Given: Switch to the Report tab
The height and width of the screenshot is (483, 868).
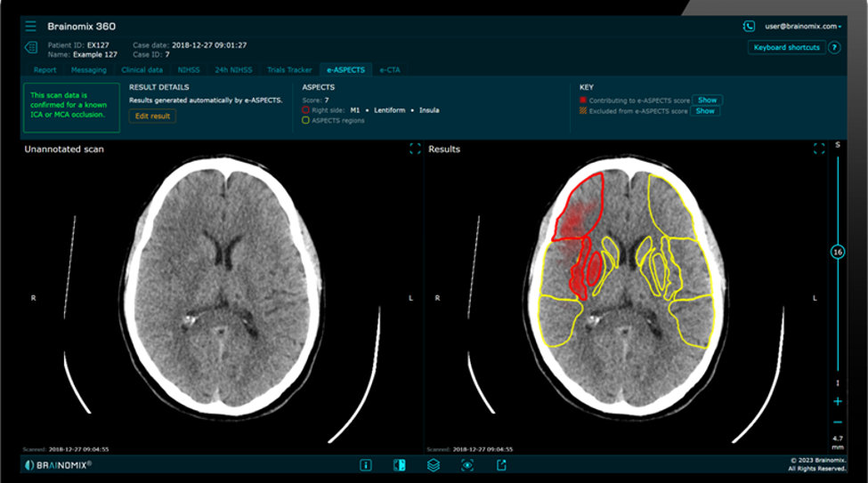Looking at the screenshot, I should (x=45, y=69).
